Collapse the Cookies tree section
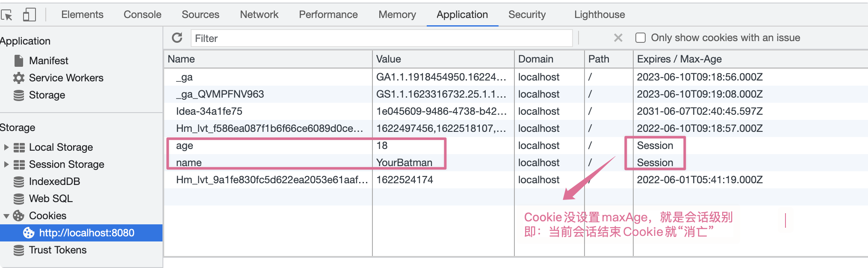The height and width of the screenshot is (268, 868). pyautogui.click(x=6, y=216)
